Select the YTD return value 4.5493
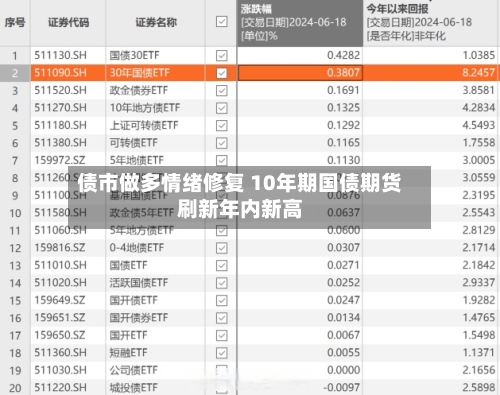Screen dimensions: 500x395 [x=479, y=125]
